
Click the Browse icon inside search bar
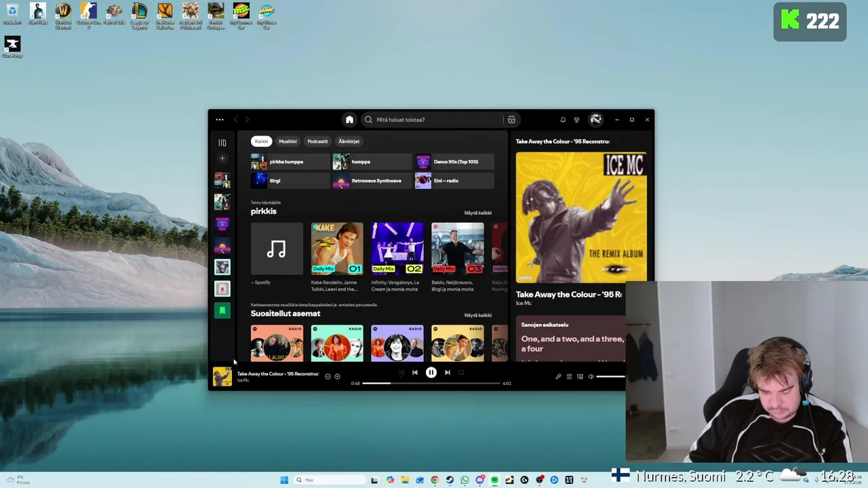click(511, 120)
